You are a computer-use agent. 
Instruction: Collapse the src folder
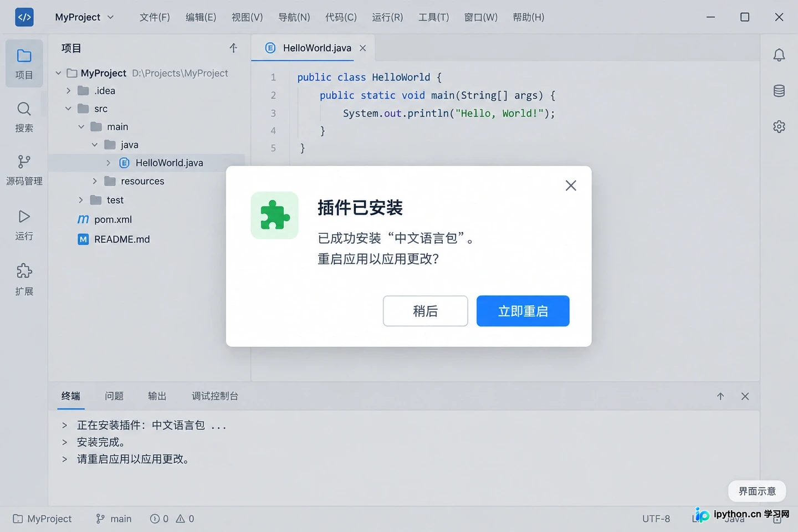pos(69,109)
